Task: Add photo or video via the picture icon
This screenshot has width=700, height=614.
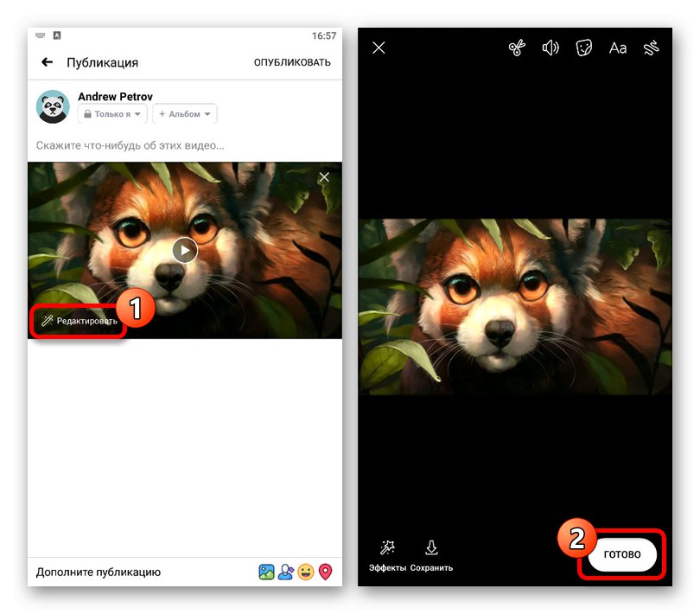Action: (266, 572)
